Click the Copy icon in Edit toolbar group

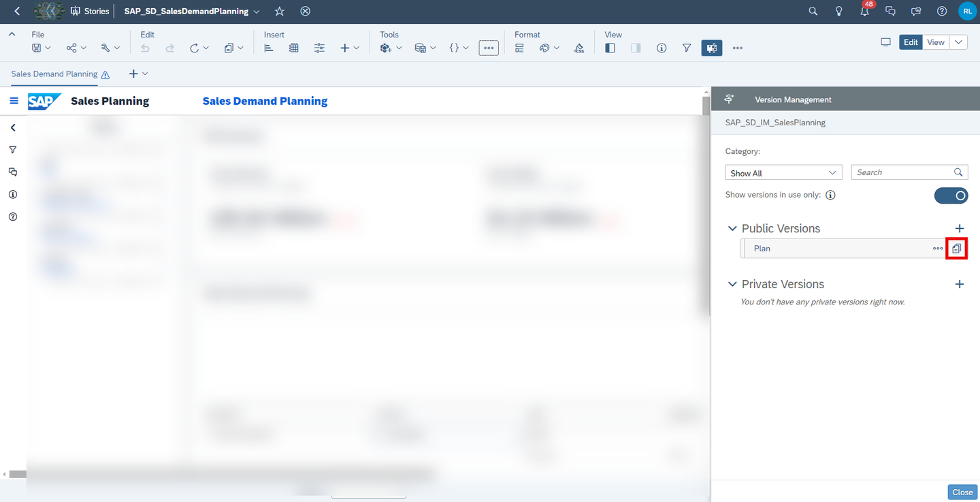(x=229, y=48)
